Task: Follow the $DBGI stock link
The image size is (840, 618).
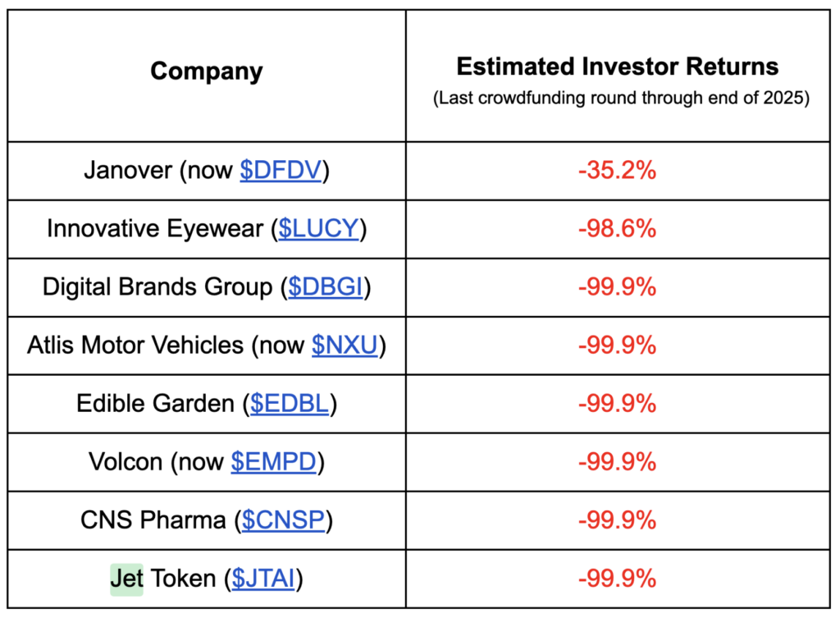Action: click(x=325, y=287)
